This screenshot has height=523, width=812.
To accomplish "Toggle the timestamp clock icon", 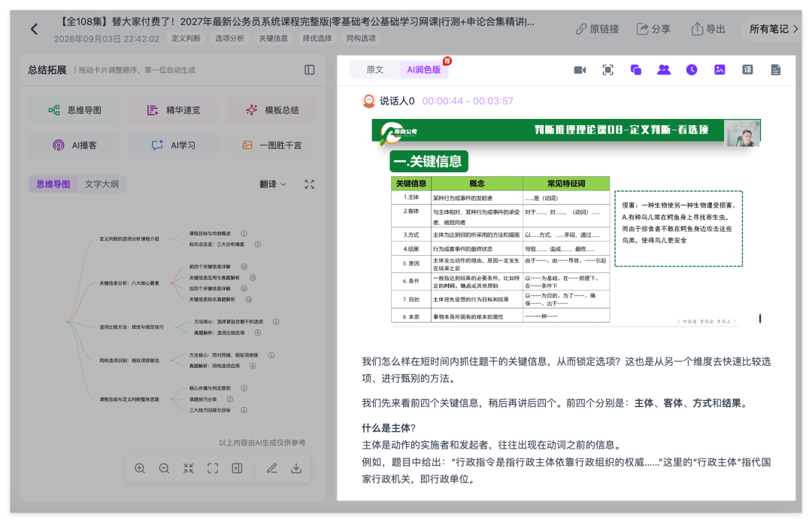I will tap(692, 70).
